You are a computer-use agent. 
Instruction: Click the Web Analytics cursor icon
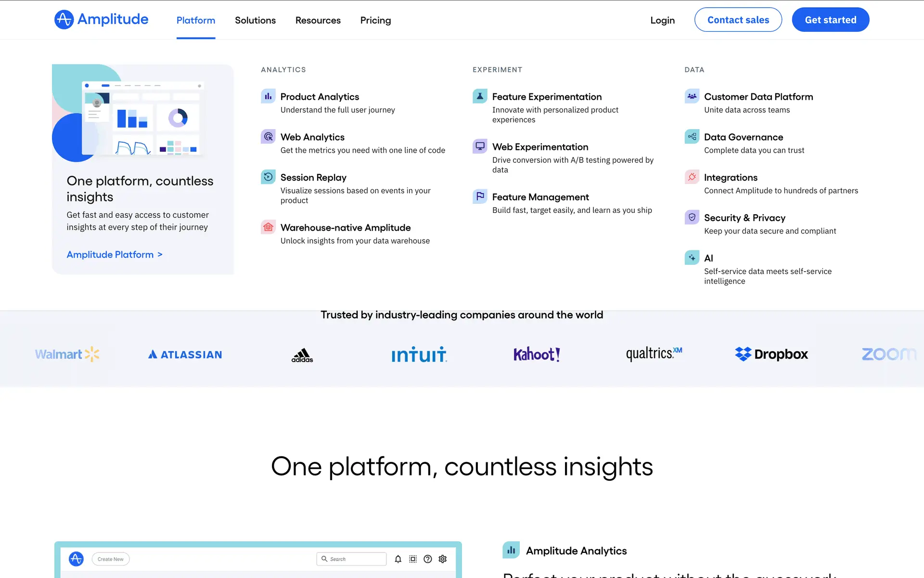pos(268,137)
